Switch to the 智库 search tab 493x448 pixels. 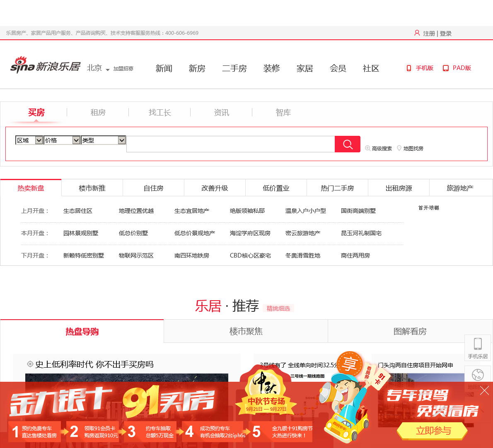pyautogui.click(x=283, y=113)
